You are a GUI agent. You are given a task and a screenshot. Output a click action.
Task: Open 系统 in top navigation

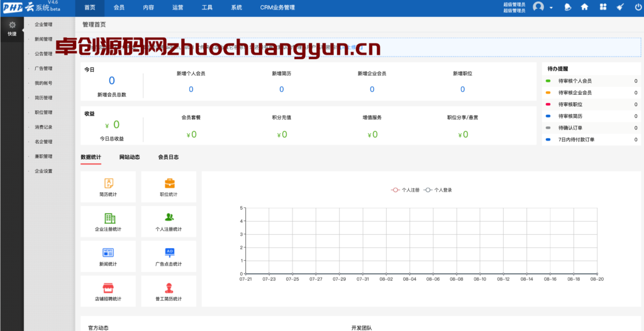(x=236, y=8)
